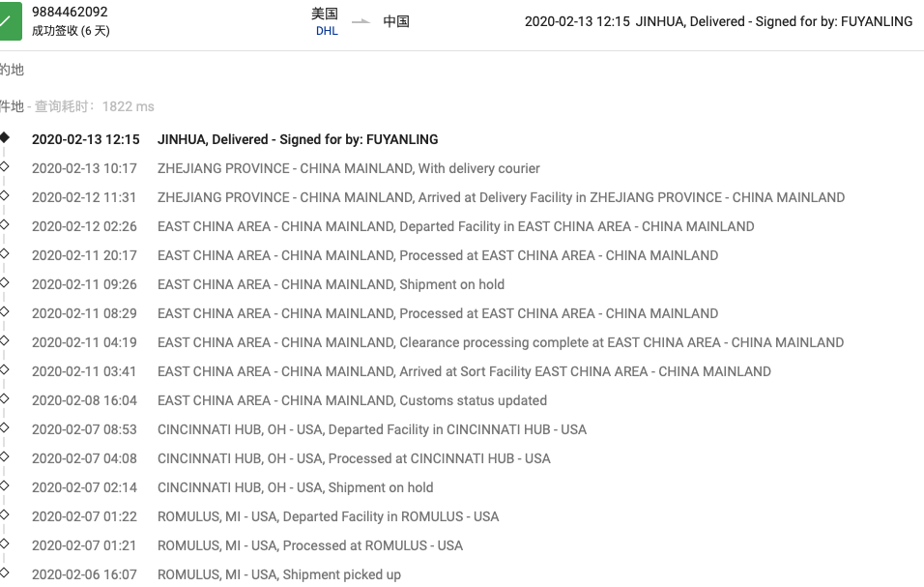Click the filled diamond marker for Delivered event

click(x=5, y=137)
